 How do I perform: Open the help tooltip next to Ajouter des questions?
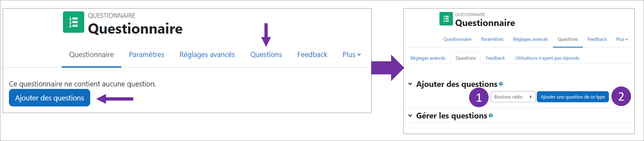click(501, 84)
